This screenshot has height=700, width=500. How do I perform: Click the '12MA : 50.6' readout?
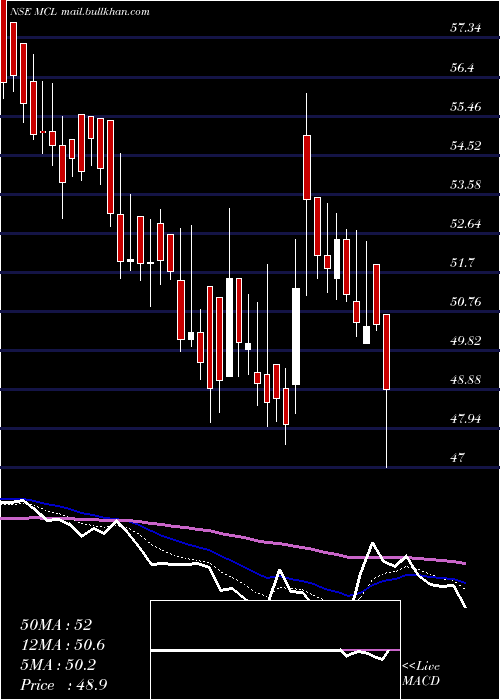point(63,645)
